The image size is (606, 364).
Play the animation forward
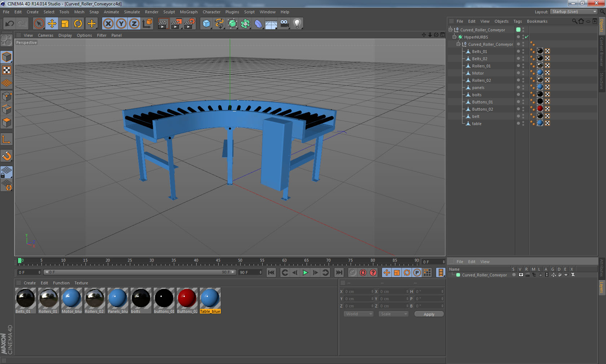(305, 272)
